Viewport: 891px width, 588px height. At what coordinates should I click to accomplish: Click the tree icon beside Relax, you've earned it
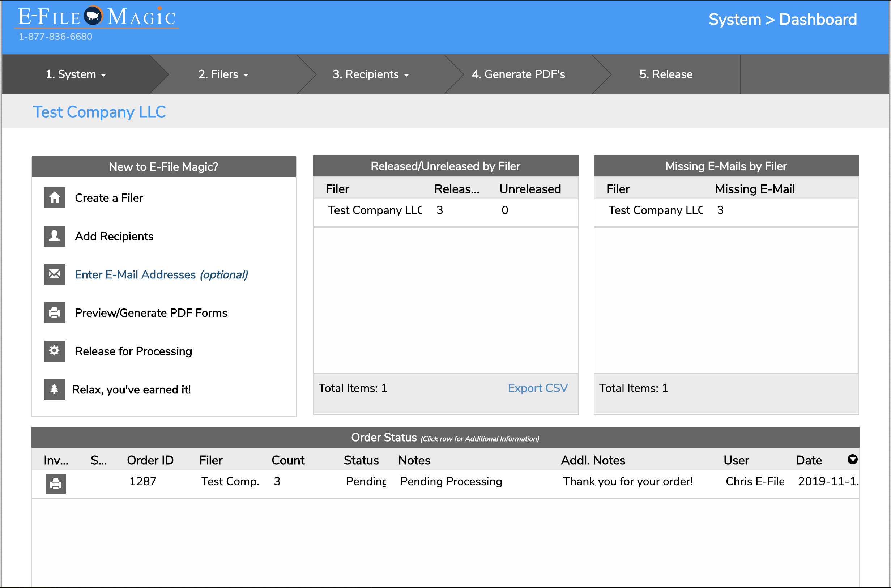click(54, 389)
